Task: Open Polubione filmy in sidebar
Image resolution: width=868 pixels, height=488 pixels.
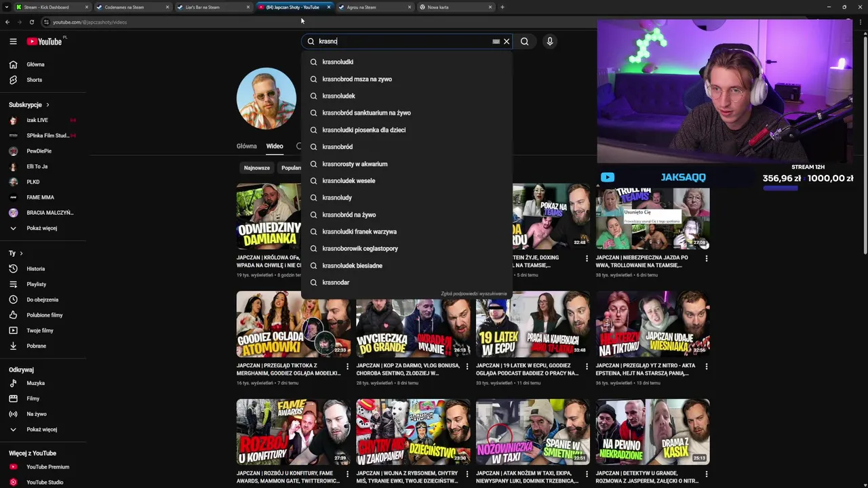Action: click(x=43, y=315)
